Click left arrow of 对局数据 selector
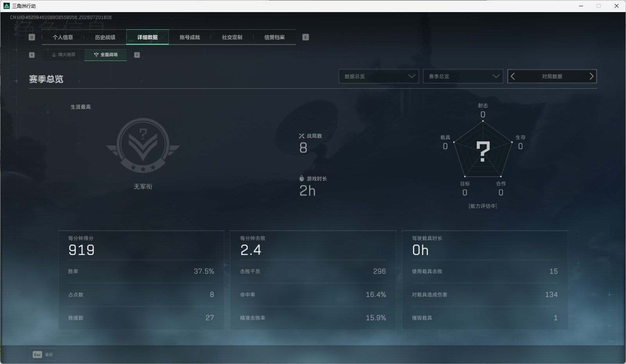 [513, 77]
